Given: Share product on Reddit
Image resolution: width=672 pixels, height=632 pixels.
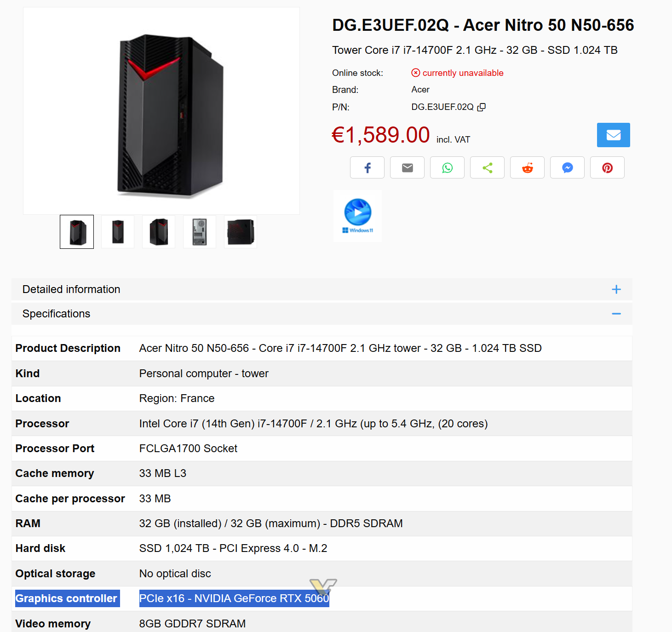Looking at the screenshot, I should (527, 167).
